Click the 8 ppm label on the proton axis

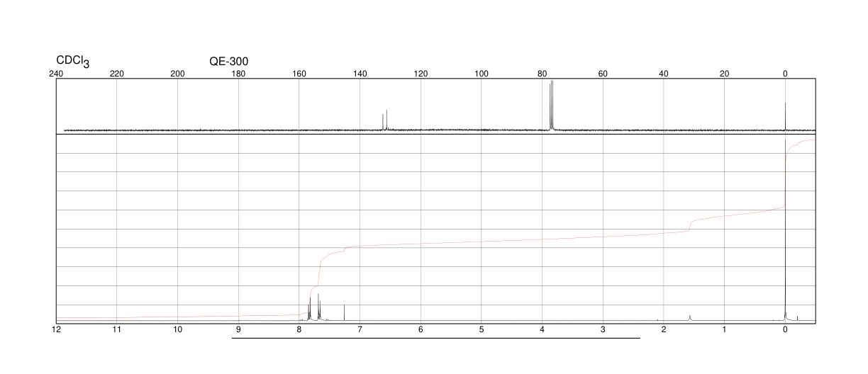click(x=299, y=330)
